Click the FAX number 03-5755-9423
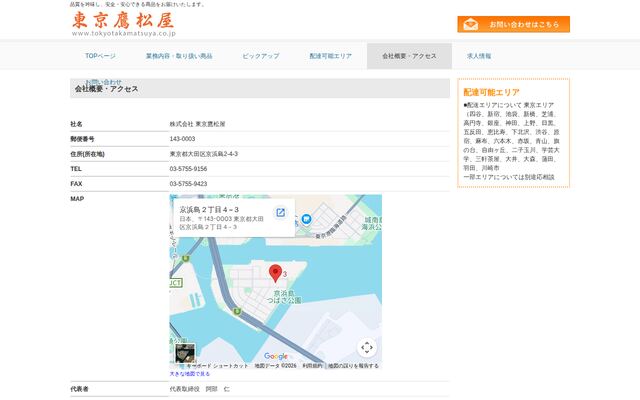Viewport: 640px width, 400px height. coord(188,184)
